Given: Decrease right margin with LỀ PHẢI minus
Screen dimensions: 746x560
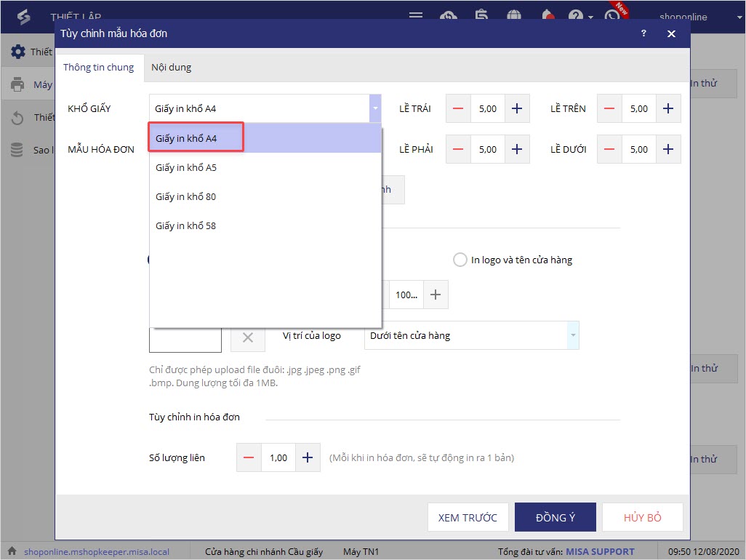Looking at the screenshot, I should pos(458,149).
